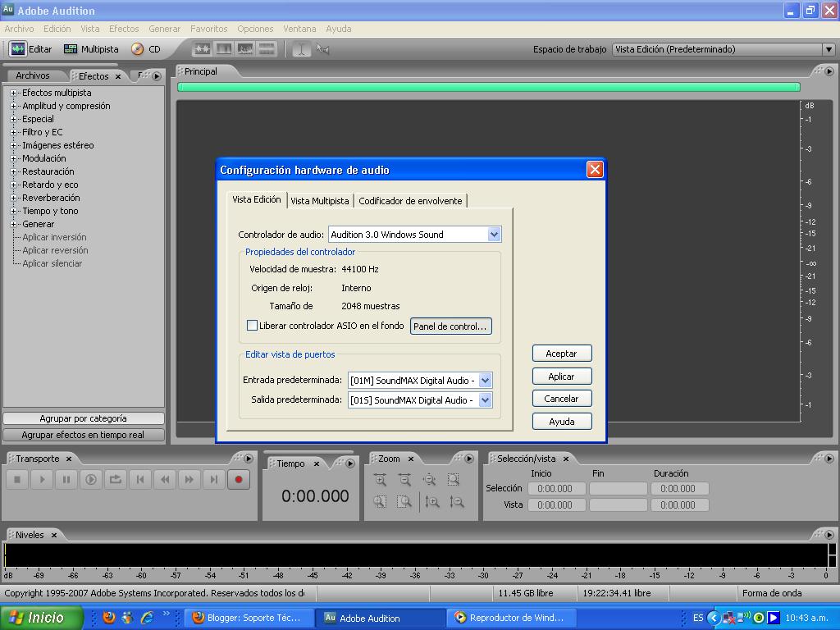
Task: Click Zoom Out Horizontally icon
Action: (404, 479)
